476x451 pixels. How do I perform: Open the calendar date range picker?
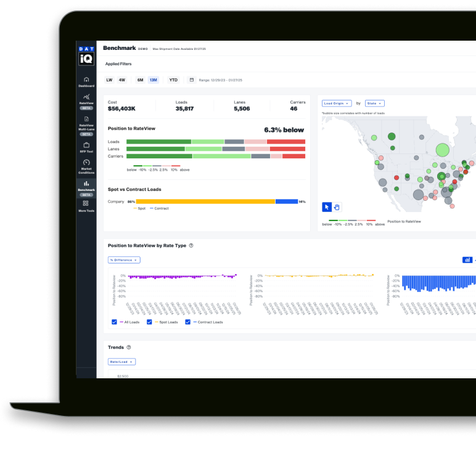click(192, 79)
